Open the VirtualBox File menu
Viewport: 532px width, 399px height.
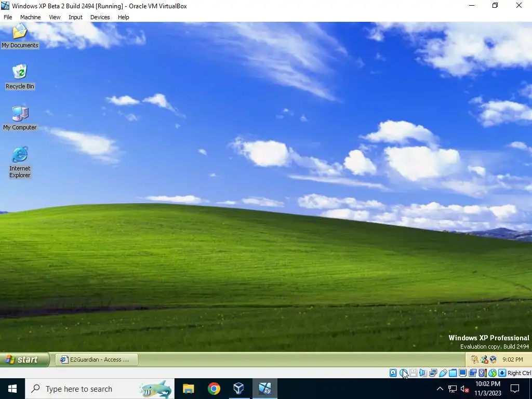coord(8,17)
